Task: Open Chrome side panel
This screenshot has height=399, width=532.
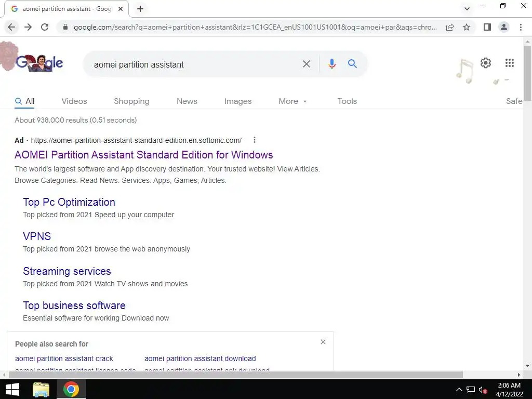Action: point(487,27)
